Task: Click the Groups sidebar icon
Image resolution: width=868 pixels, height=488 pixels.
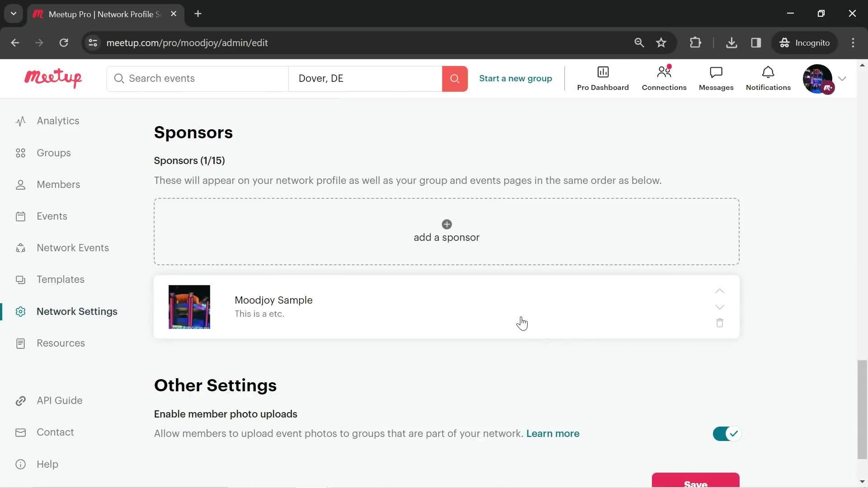Action: click(x=20, y=153)
